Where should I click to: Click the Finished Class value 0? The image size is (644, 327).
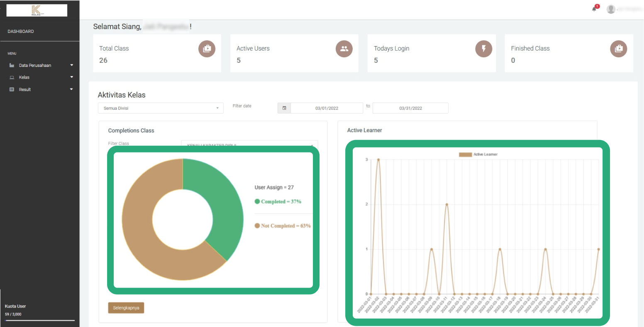coord(513,60)
